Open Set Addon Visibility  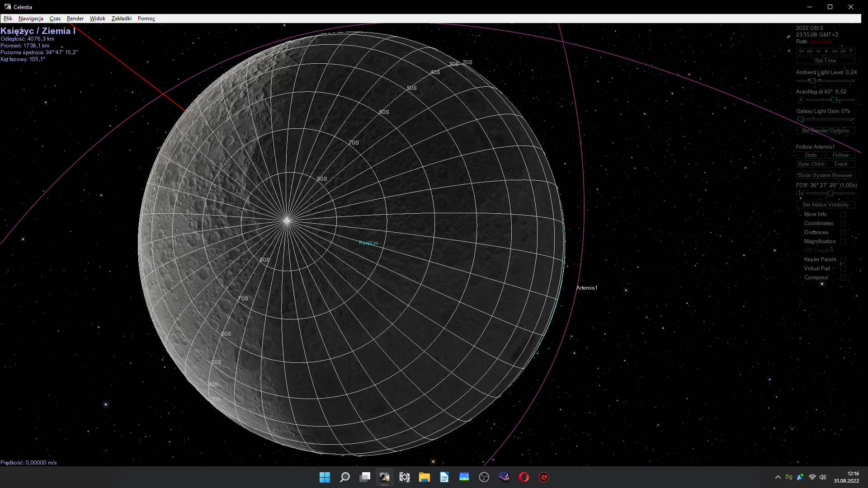[x=826, y=205]
